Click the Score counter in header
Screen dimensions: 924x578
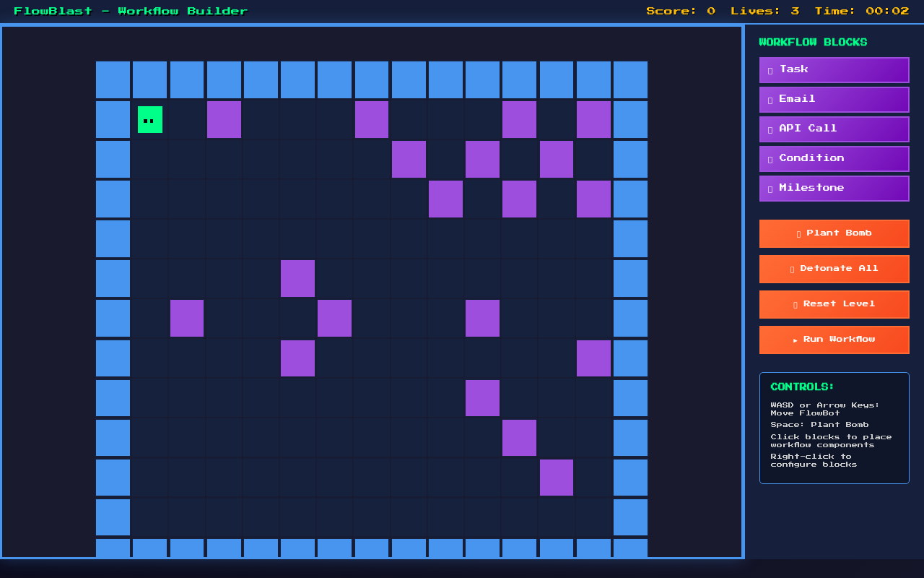[681, 11]
